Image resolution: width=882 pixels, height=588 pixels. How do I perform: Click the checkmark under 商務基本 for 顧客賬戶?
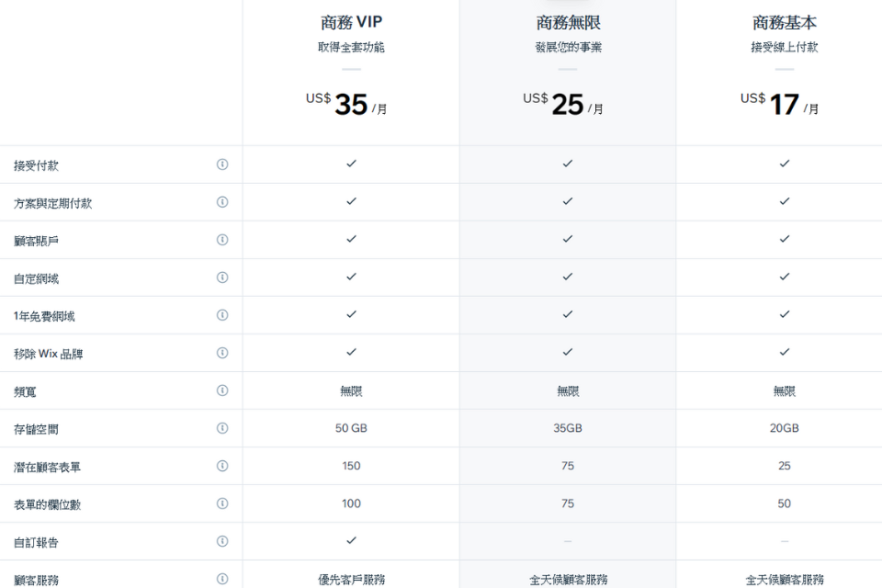tap(784, 238)
